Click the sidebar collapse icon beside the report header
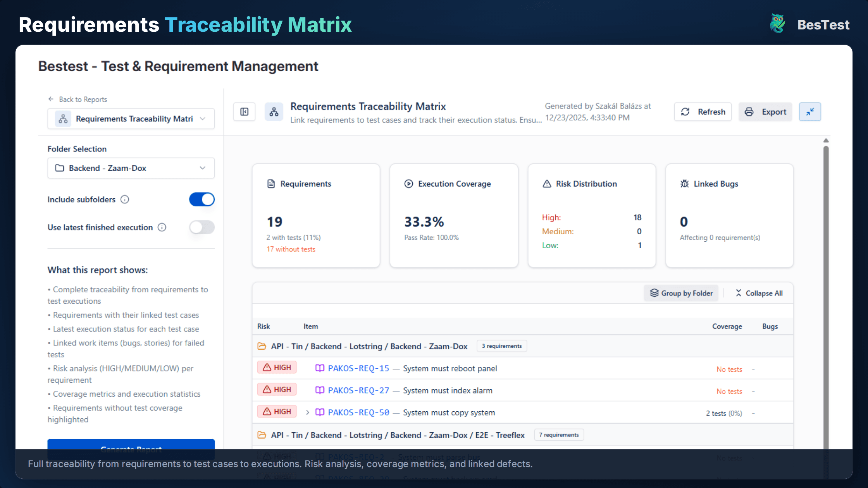Viewport: 868px width, 488px height. (x=245, y=112)
